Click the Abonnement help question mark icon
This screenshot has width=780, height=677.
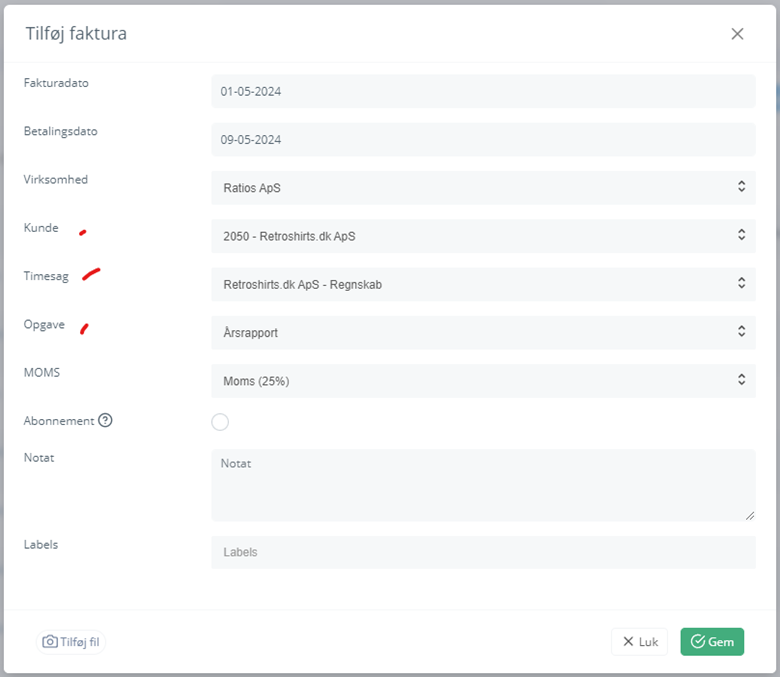tap(105, 421)
